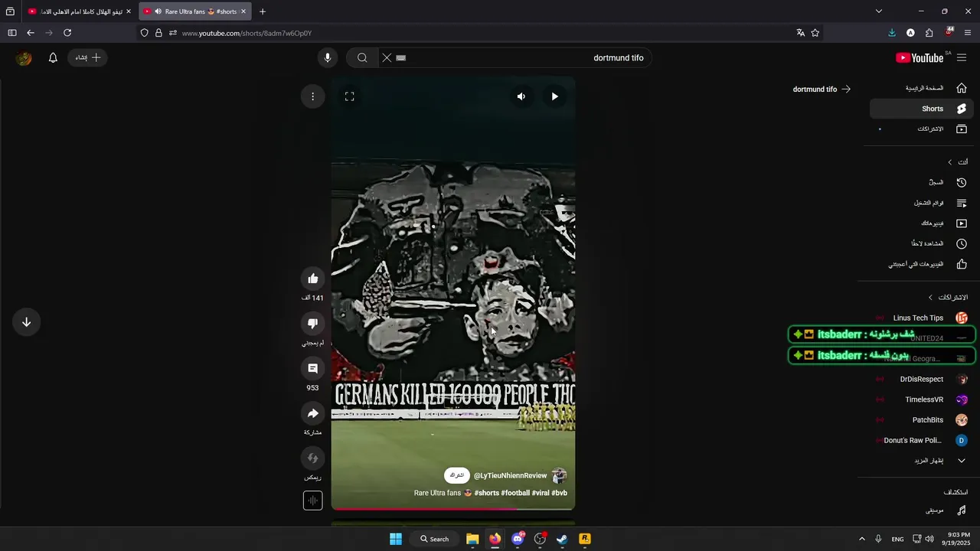
Task: Open Watch later in sidebar
Action: coord(922,243)
